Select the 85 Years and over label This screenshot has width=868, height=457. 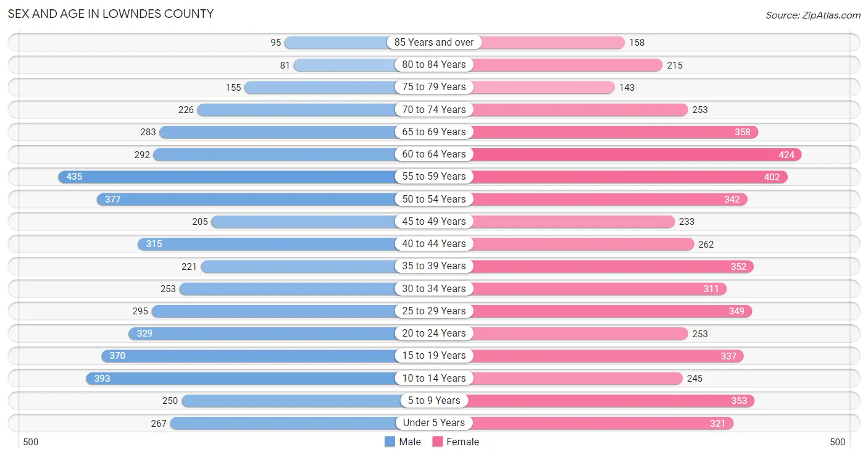[434, 42]
